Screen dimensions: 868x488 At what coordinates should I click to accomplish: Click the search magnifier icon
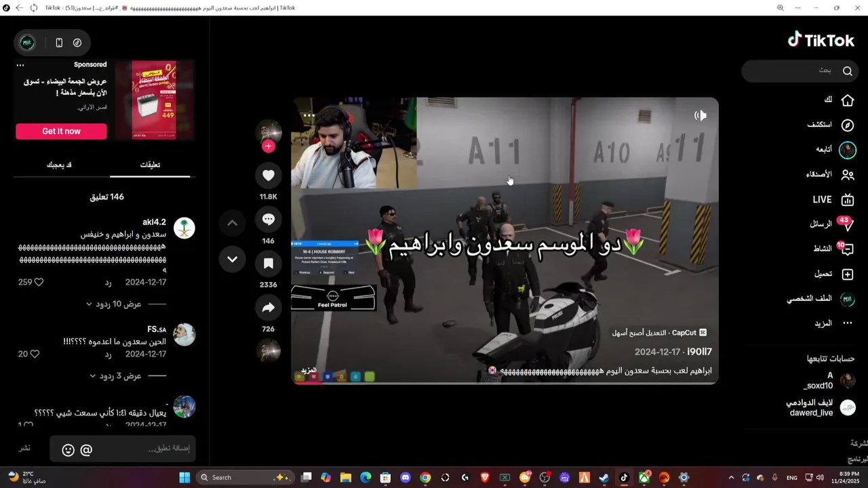click(x=848, y=70)
